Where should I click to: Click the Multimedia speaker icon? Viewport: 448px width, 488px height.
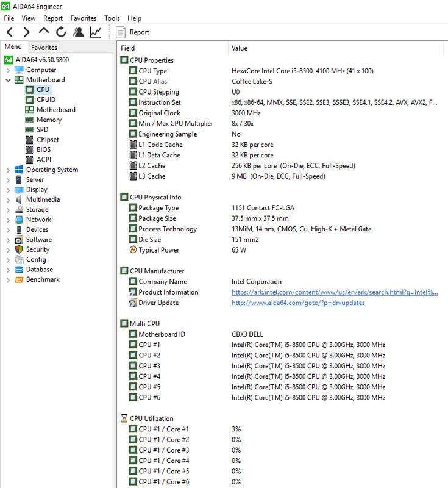point(19,199)
